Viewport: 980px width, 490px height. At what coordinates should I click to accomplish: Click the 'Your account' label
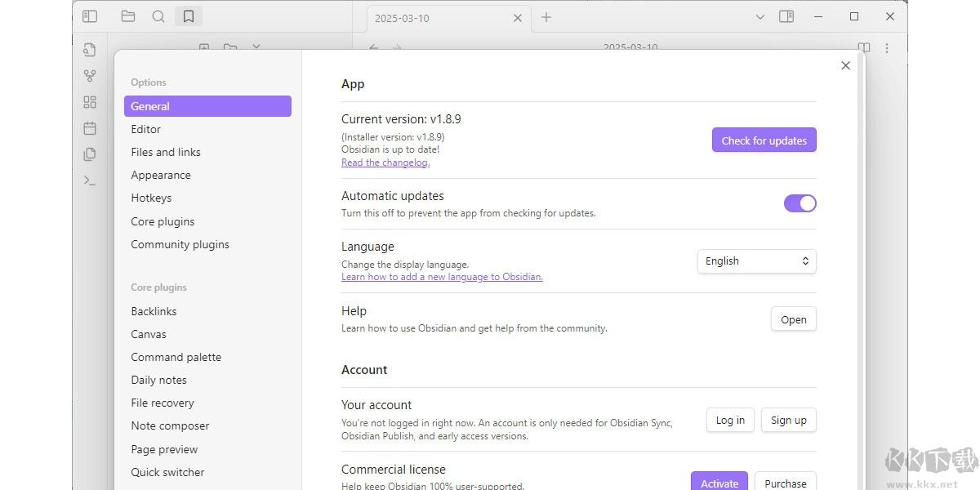point(376,405)
